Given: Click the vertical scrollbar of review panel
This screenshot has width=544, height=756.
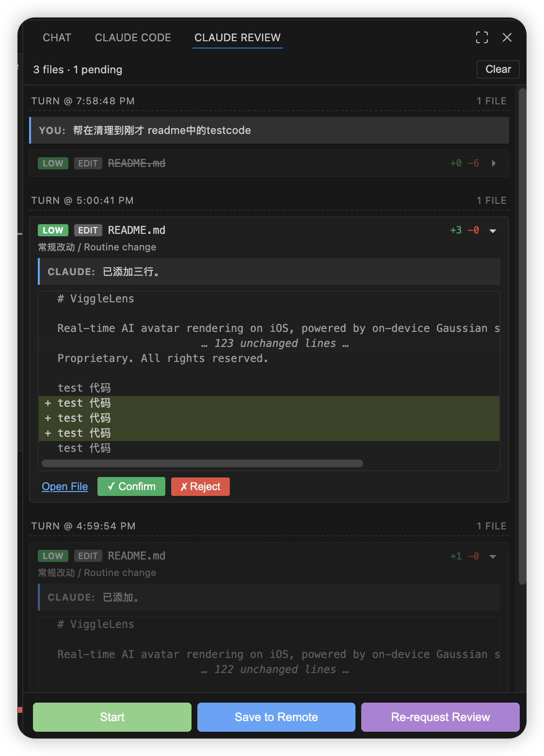Looking at the screenshot, I should [522, 336].
